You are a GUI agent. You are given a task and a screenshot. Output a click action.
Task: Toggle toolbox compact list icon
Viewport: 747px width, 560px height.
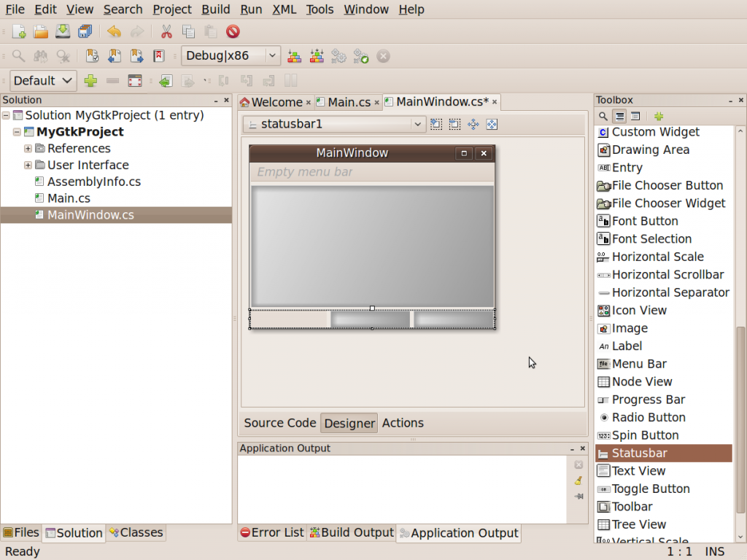635,116
